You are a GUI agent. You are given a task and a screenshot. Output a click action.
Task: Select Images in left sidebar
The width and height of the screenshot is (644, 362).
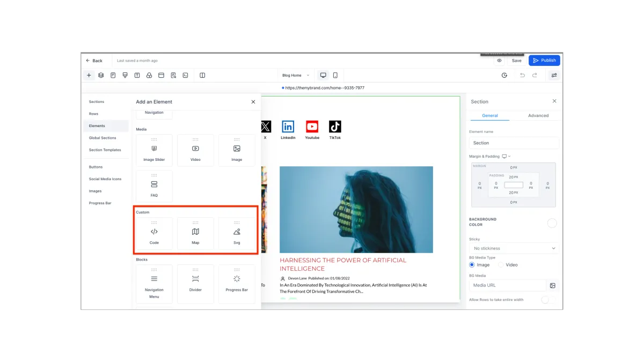[95, 191]
